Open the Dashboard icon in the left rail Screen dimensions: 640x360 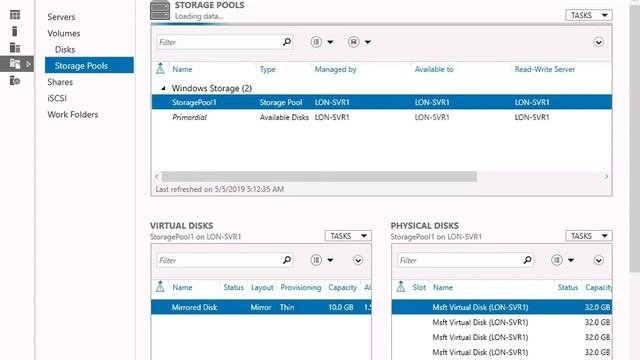tap(15, 15)
